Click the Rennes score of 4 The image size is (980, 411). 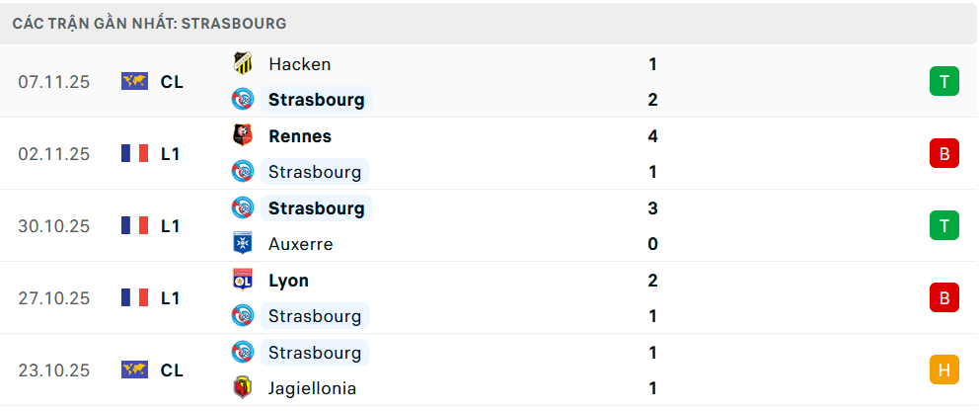click(x=652, y=136)
